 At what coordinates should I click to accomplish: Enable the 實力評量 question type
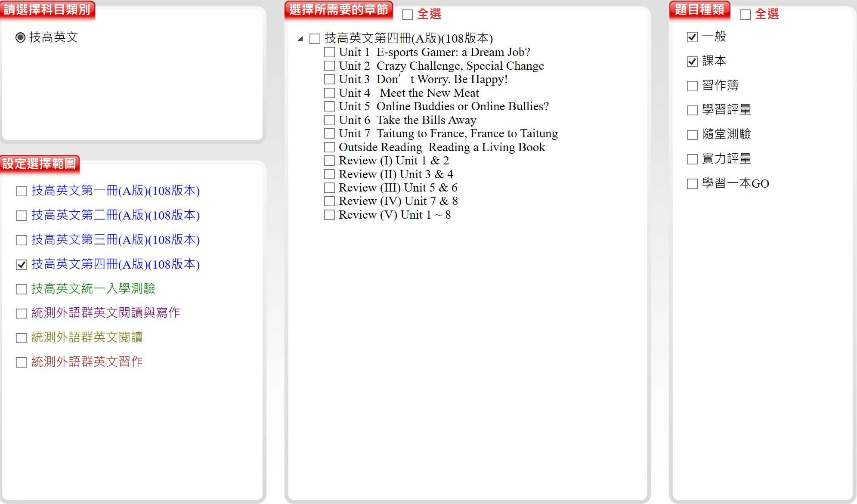(x=692, y=159)
